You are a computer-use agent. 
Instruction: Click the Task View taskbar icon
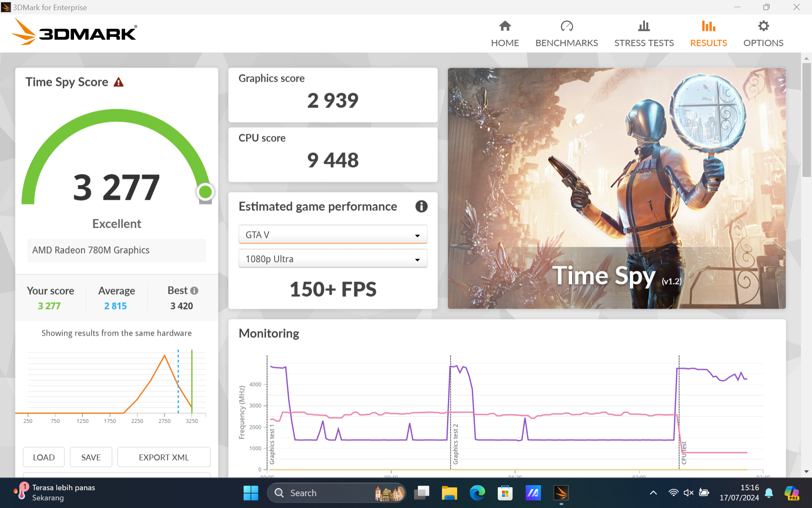point(421,493)
